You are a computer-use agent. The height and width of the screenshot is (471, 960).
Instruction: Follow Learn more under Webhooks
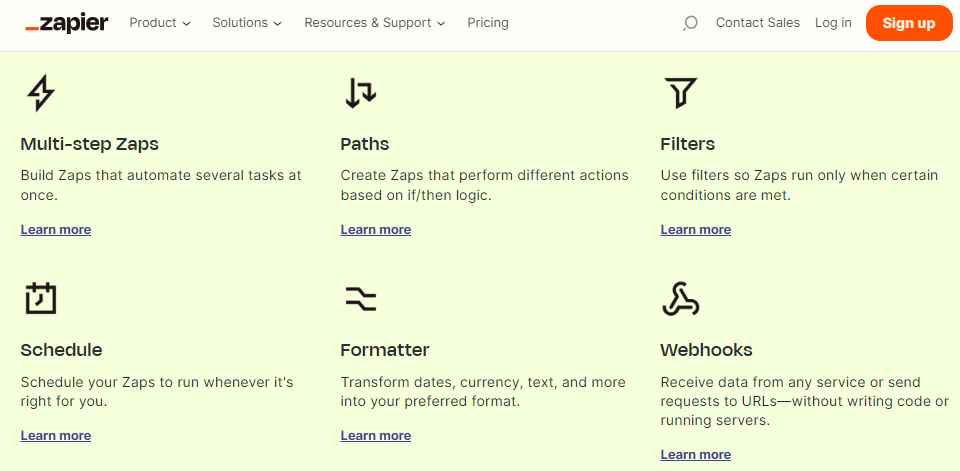[x=696, y=454]
